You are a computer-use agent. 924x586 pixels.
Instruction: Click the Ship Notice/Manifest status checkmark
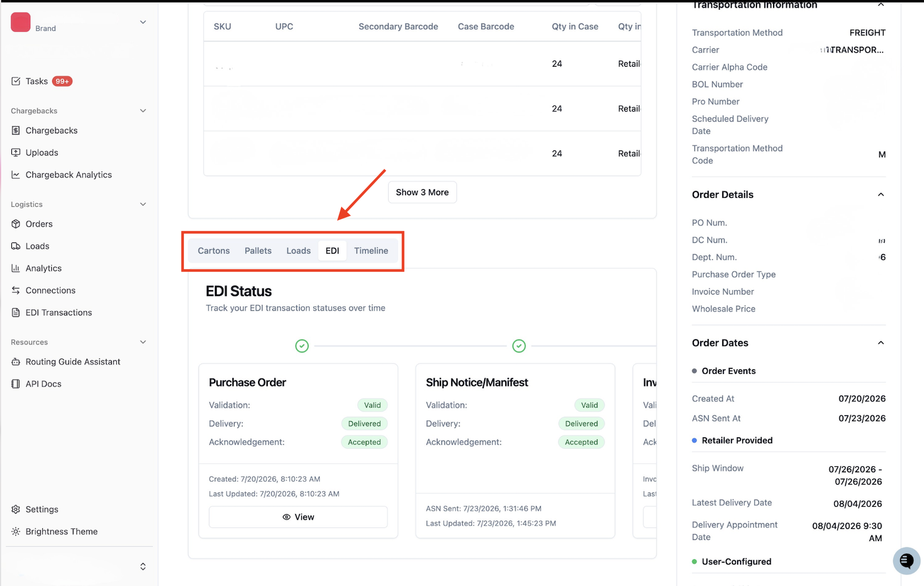519,346
